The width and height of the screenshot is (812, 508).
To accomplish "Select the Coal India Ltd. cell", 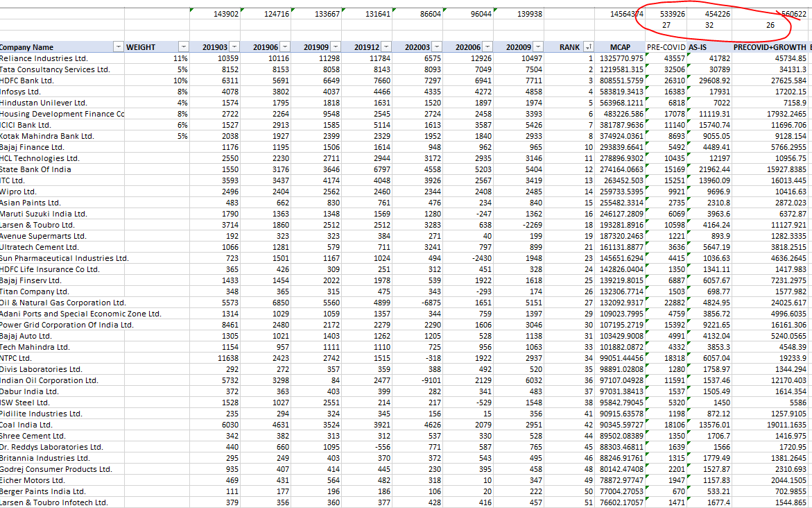I will pos(62,425).
